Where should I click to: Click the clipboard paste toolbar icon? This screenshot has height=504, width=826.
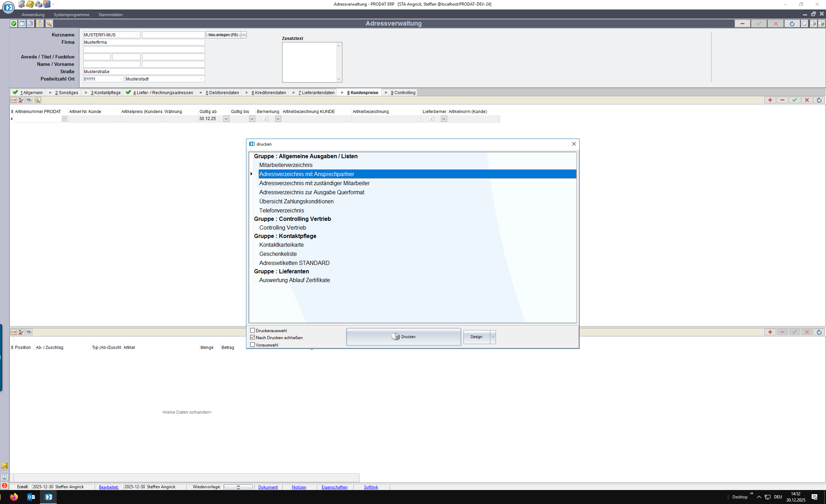[40, 23]
